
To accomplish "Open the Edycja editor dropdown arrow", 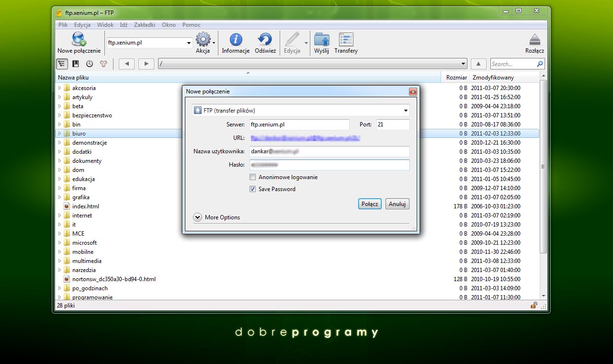I will 306,43.
